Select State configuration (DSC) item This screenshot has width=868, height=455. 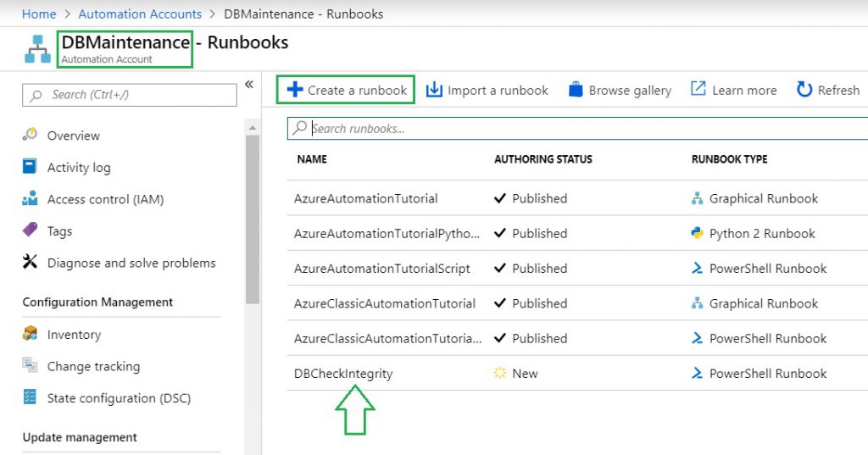pyautogui.click(x=119, y=398)
